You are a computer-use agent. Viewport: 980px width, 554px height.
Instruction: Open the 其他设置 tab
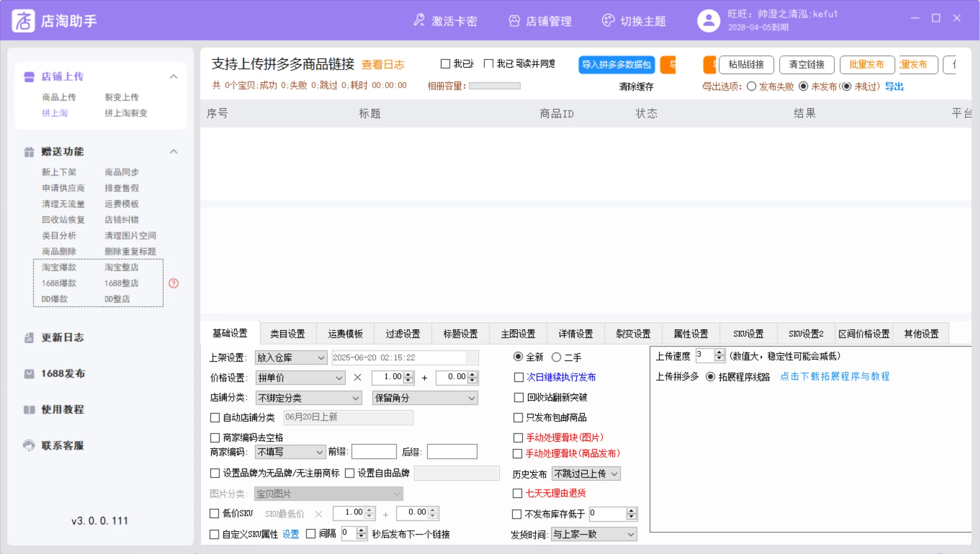(x=921, y=334)
